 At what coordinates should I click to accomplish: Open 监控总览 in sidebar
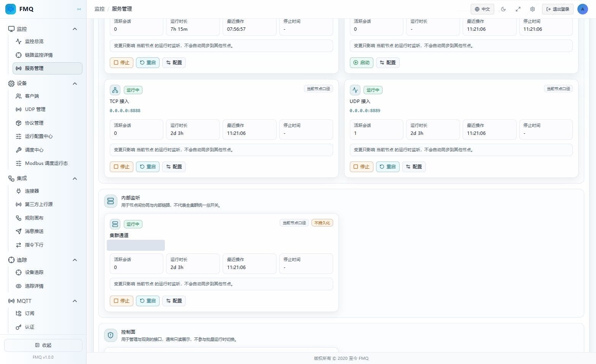(47, 41)
